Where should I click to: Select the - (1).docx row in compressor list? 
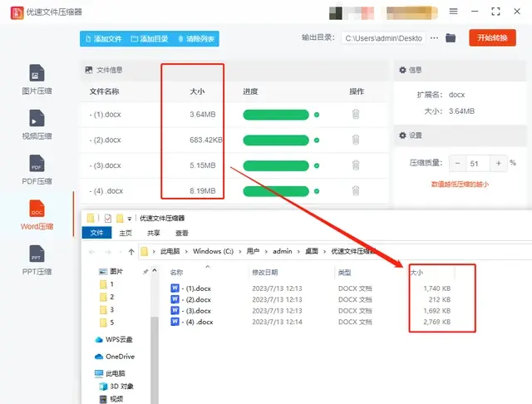234,115
